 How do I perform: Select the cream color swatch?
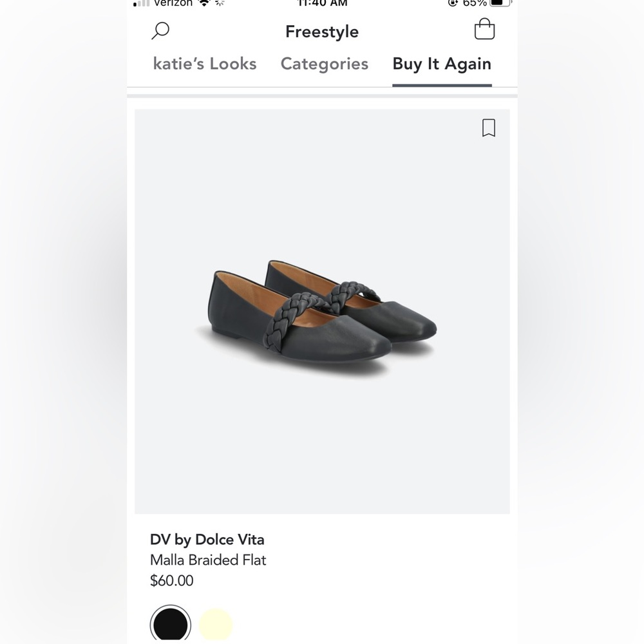click(216, 623)
